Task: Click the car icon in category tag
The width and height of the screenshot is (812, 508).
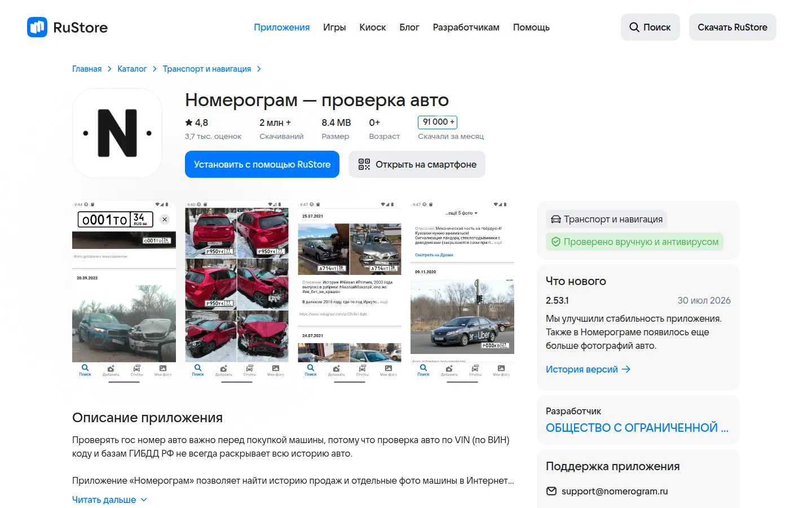Action: (x=556, y=219)
